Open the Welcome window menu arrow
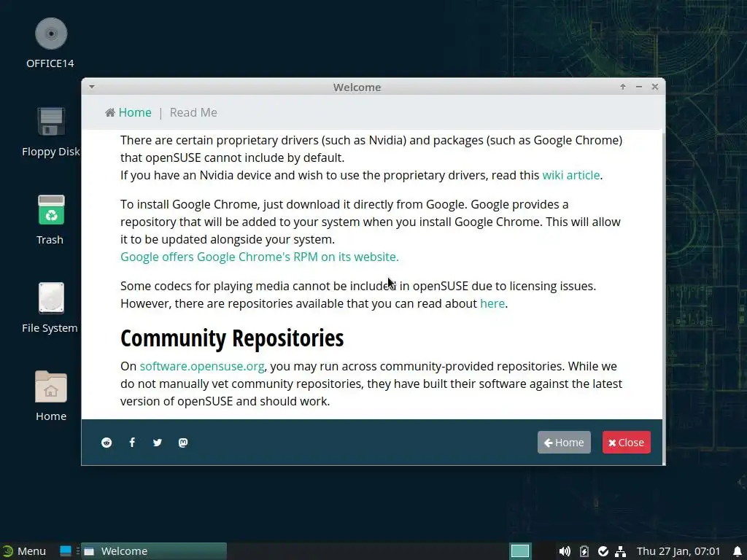 click(92, 87)
